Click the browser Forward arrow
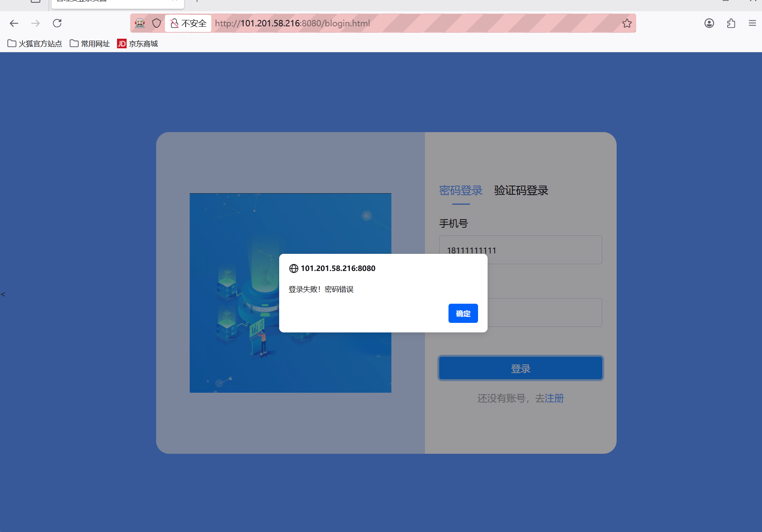Screen dimensions: 762x532 pos(36,23)
